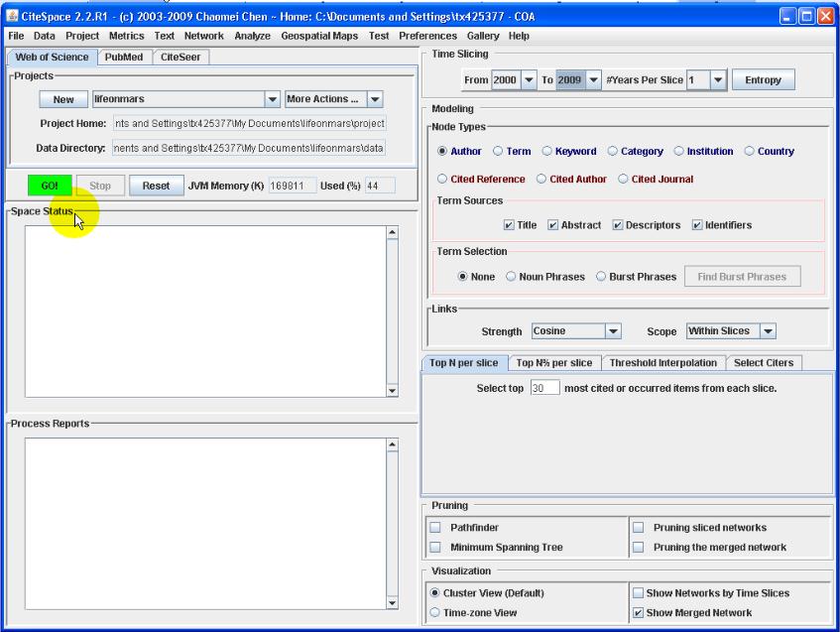The image size is (840, 632).
Task: Select the Threshold Interpolation tab
Action: pyautogui.click(x=663, y=363)
